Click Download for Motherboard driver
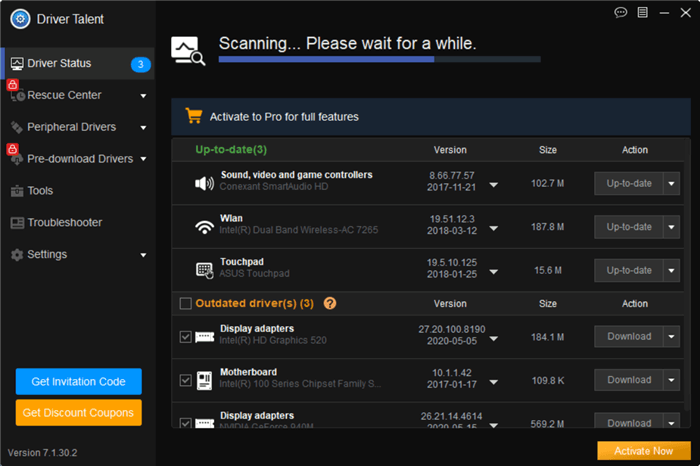The image size is (700, 466). (x=629, y=380)
